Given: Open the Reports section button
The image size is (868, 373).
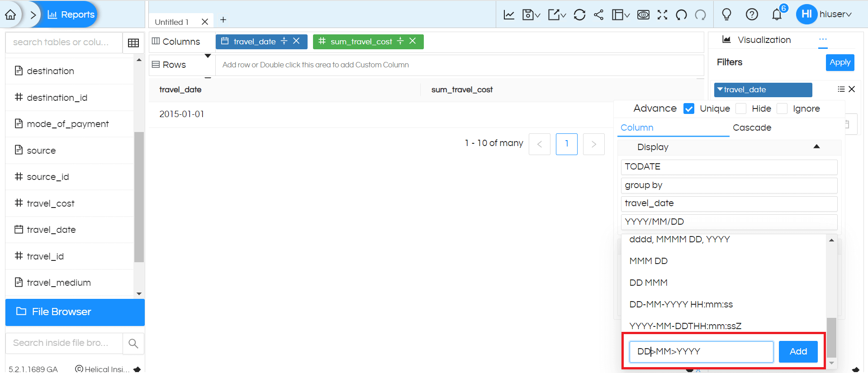Looking at the screenshot, I should (71, 14).
